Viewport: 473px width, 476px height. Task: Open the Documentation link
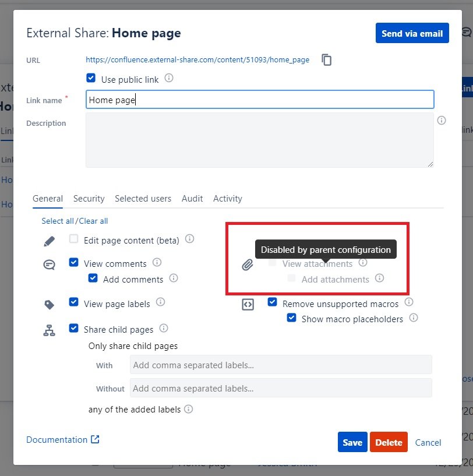(57, 440)
